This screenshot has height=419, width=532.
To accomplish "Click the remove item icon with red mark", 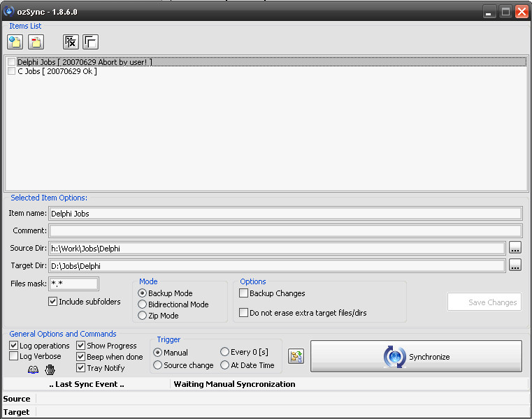I will click(x=36, y=42).
